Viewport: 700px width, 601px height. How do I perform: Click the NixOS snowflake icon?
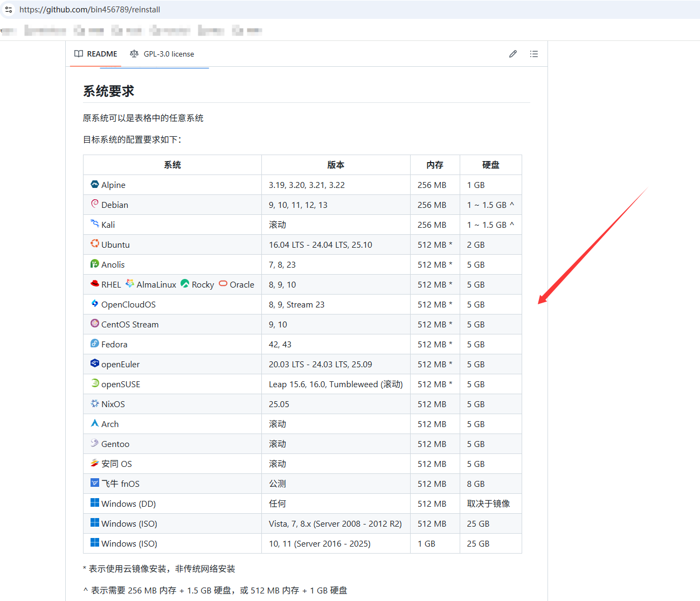(95, 403)
